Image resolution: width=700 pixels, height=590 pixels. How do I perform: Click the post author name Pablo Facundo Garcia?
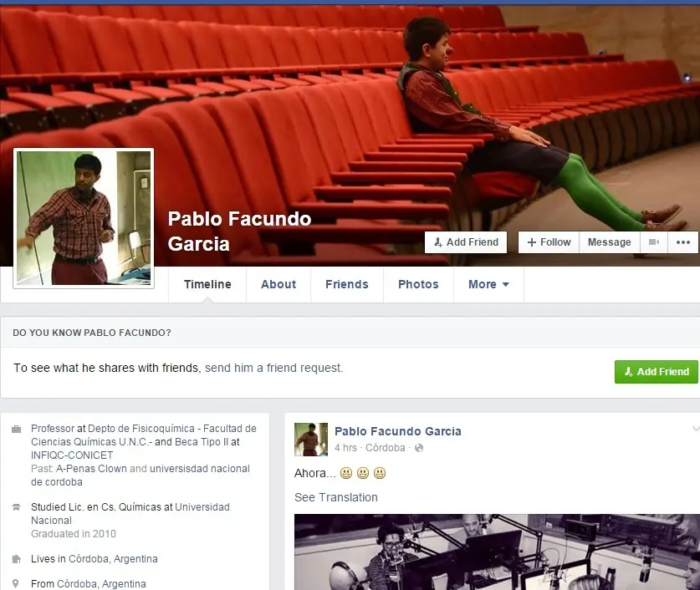[398, 431]
